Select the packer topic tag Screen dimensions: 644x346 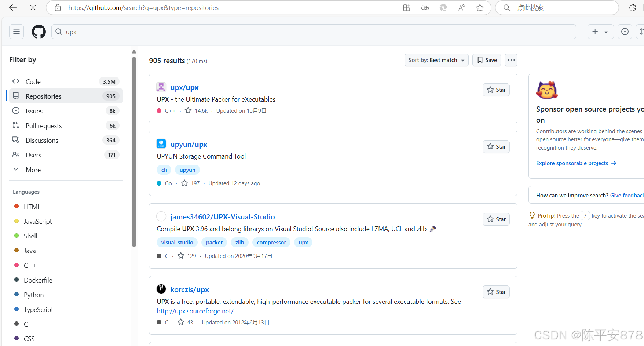point(214,242)
